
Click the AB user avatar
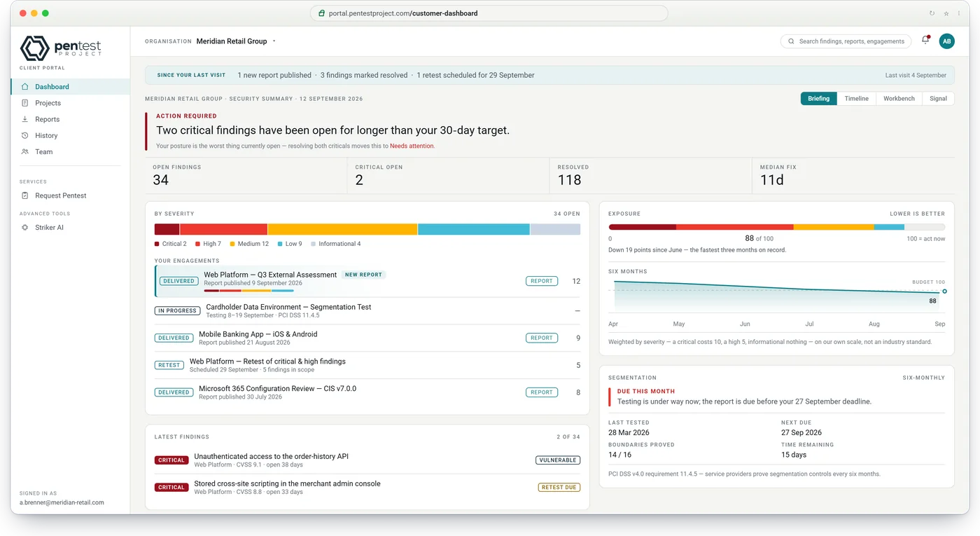point(946,41)
